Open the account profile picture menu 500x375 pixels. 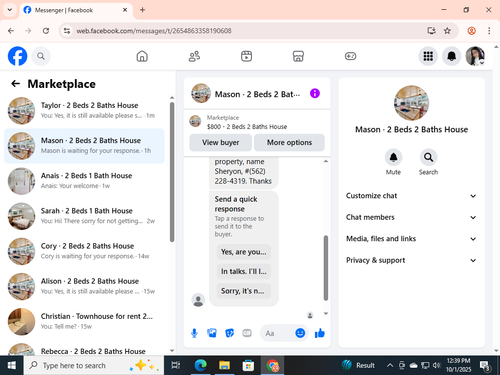point(475,56)
